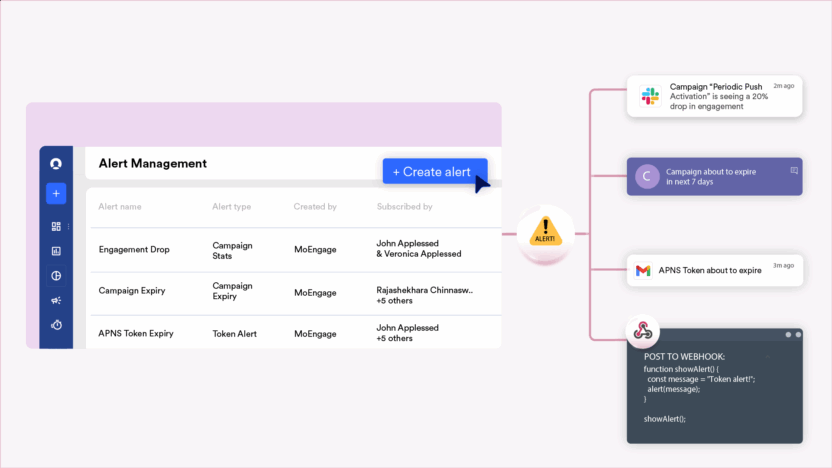Viewport: 832px width, 468px height.
Task: Select the stopwatch timer sidebar icon
Action: point(56,325)
